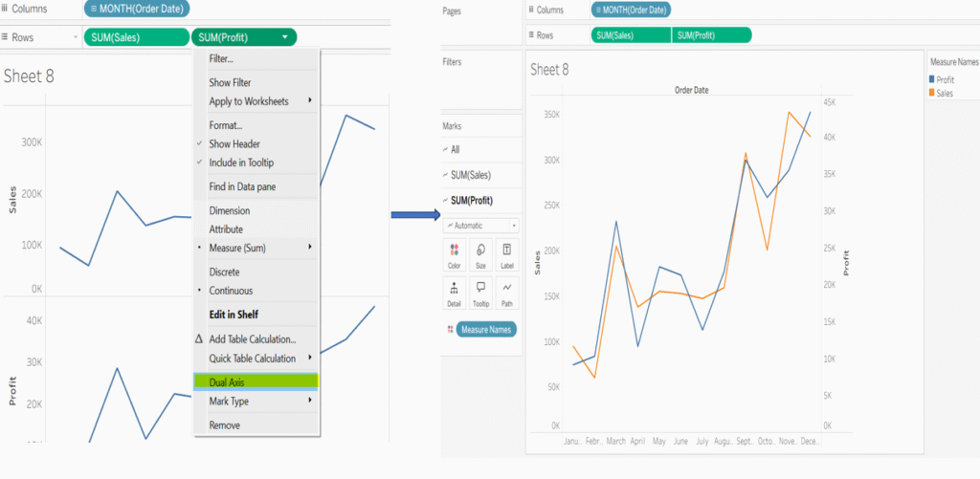
Task: Open the Automatic mark type dropdown
Action: [480, 226]
